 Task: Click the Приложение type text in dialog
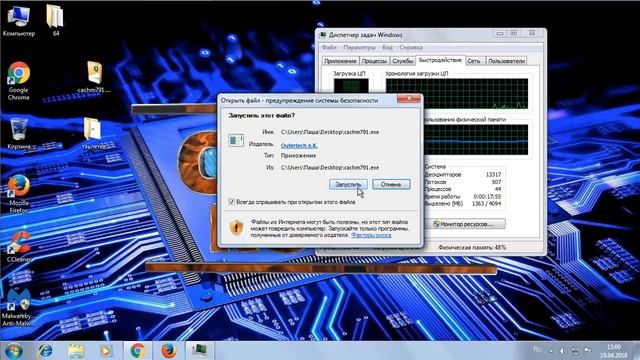[x=298, y=156]
